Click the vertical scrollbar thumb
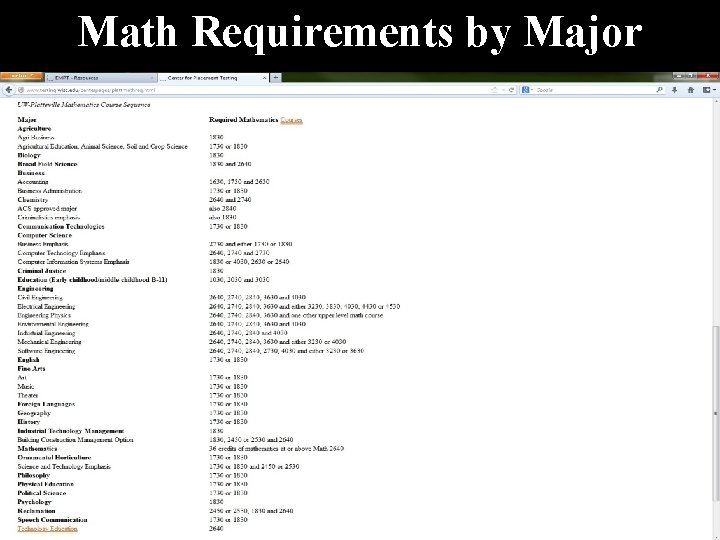Screen dimensions: 720x540 click(715, 413)
